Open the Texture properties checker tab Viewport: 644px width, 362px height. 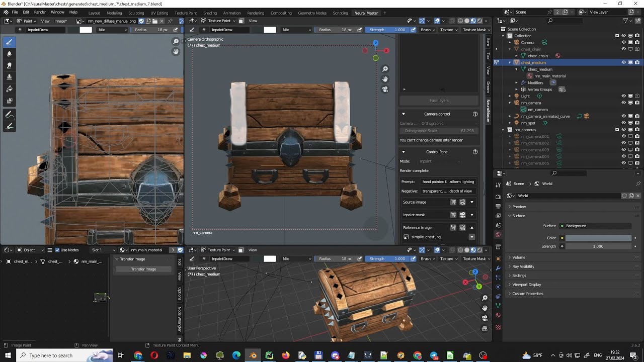[x=498, y=327]
